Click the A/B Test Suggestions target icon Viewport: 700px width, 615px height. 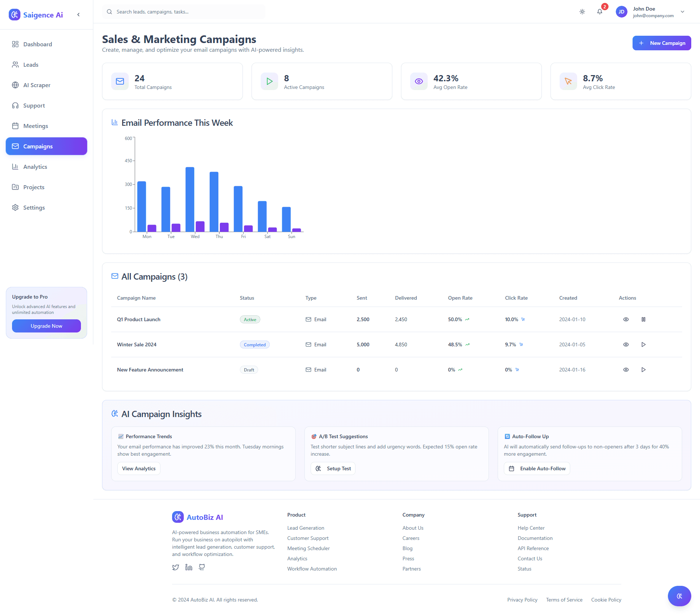pyautogui.click(x=314, y=436)
